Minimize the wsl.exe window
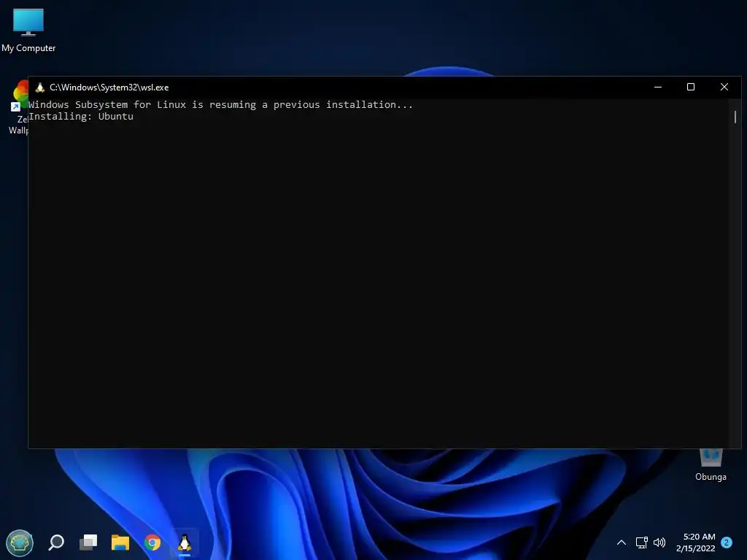The height and width of the screenshot is (560, 747). click(658, 87)
